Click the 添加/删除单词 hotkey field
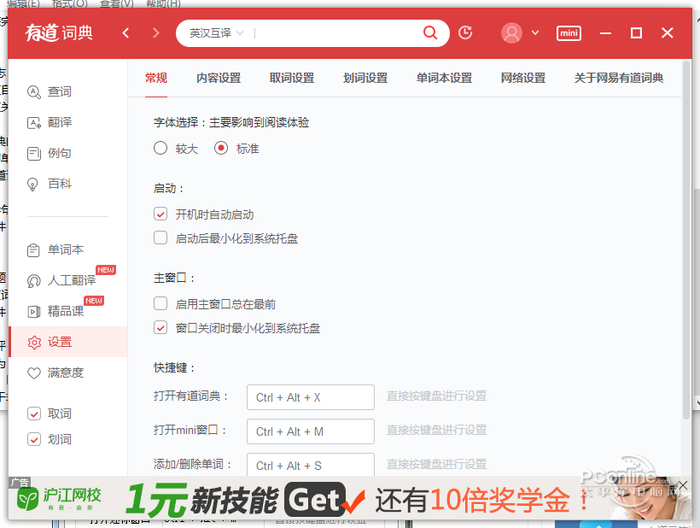The height and width of the screenshot is (528, 700). pos(310,465)
